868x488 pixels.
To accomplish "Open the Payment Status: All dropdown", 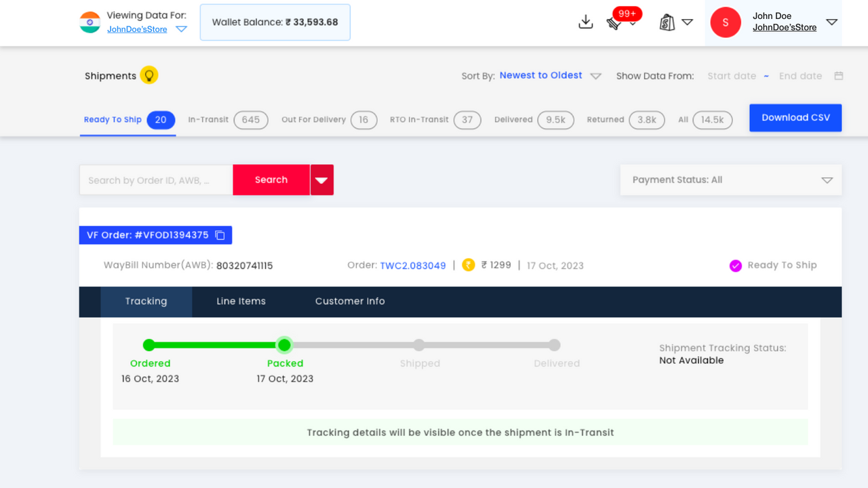I will (731, 180).
